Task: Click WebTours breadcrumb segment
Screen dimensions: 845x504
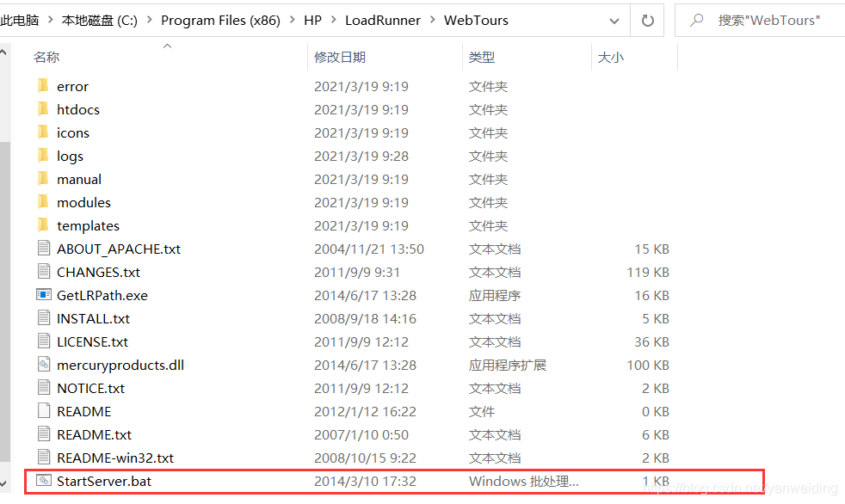Action: [476, 21]
